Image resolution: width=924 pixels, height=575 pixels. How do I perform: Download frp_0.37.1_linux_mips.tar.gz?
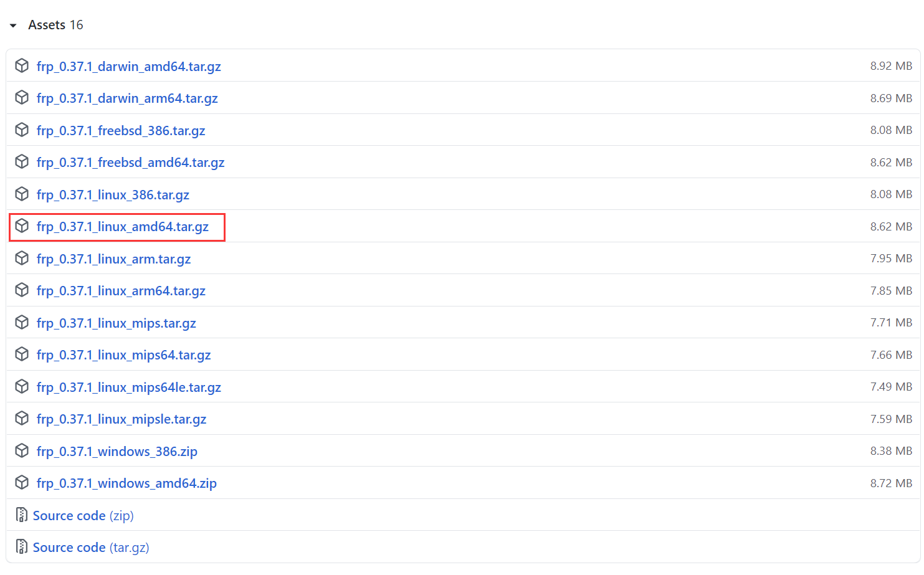117,323
